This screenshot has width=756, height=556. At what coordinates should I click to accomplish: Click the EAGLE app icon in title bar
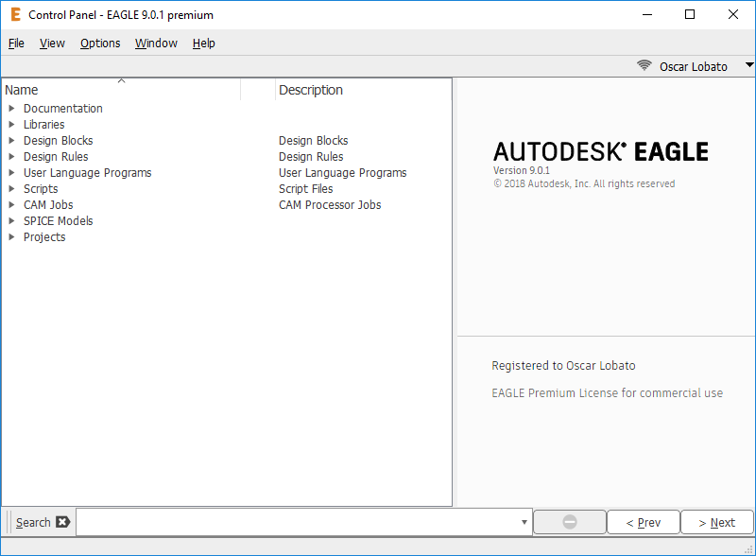(15, 15)
